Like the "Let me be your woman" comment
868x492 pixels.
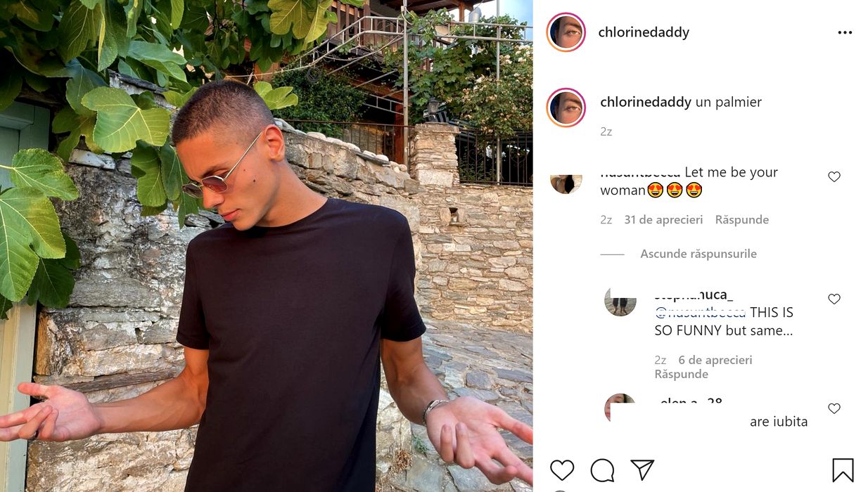(834, 177)
